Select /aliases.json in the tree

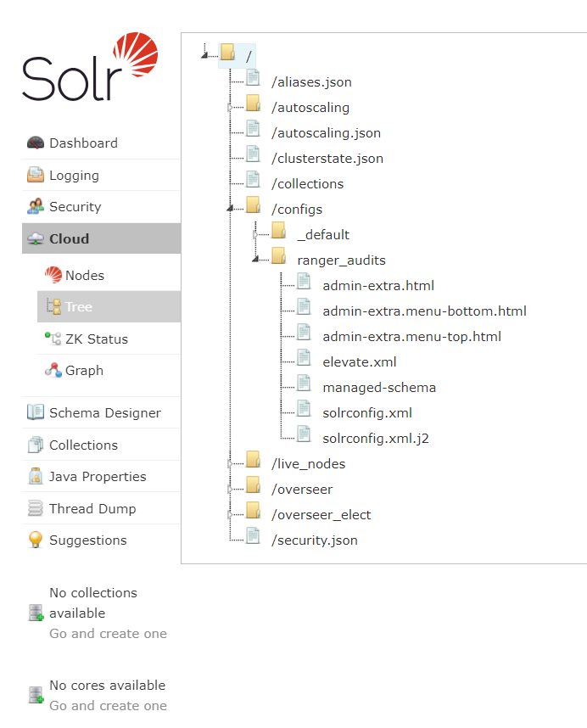(x=311, y=81)
